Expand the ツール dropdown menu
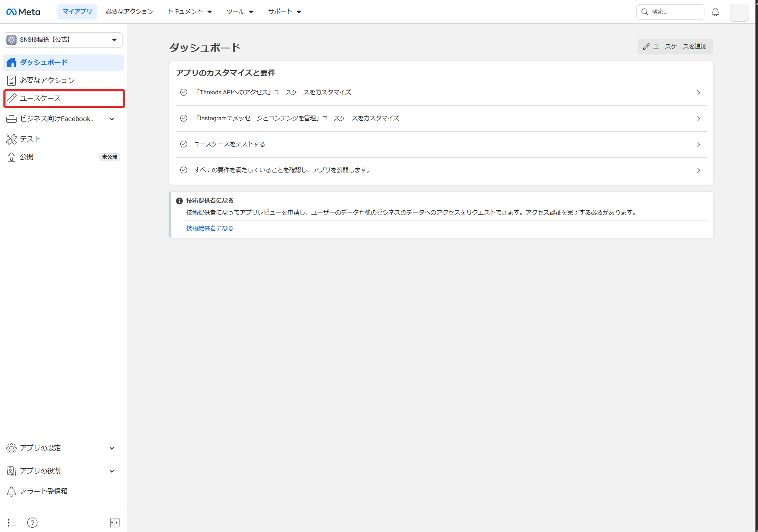 240,12
